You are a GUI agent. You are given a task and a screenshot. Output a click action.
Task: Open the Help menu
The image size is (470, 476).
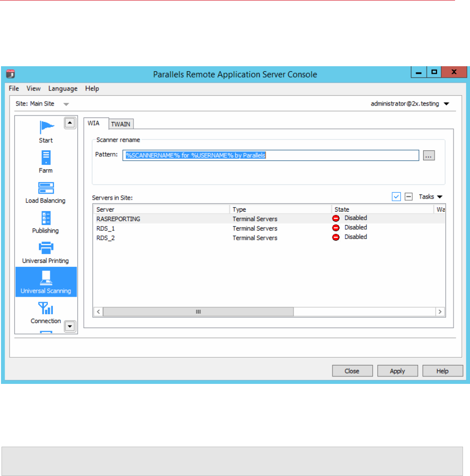click(x=92, y=88)
